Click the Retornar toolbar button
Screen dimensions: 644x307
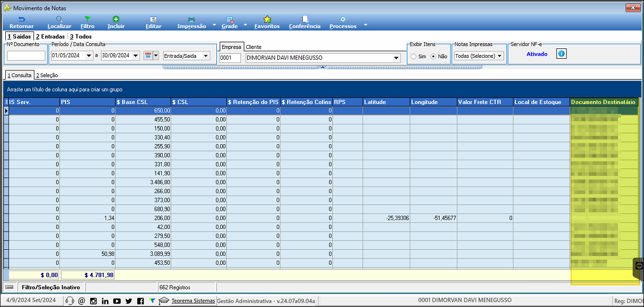pos(21,22)
